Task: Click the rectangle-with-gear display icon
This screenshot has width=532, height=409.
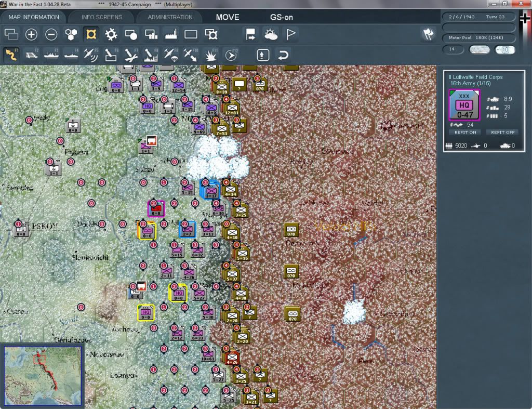Action: (x=211, y=34)
